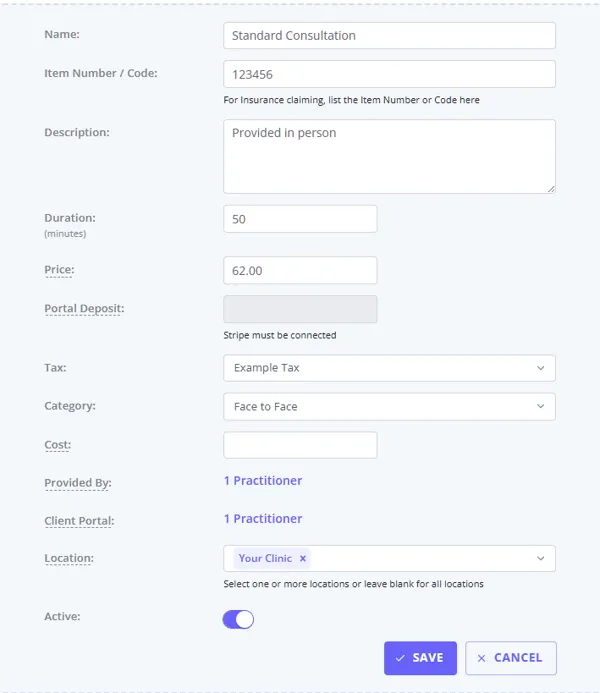Viewport: 600px width, 693px height.
Task: Open the Example Tax dropdown
Action: pyautogui.click(x=389, y=368)
